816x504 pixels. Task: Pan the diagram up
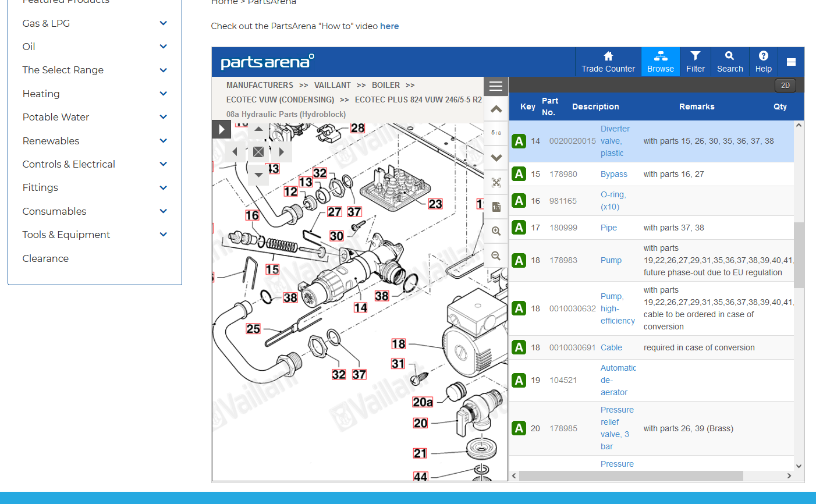(x=258, y=129)
